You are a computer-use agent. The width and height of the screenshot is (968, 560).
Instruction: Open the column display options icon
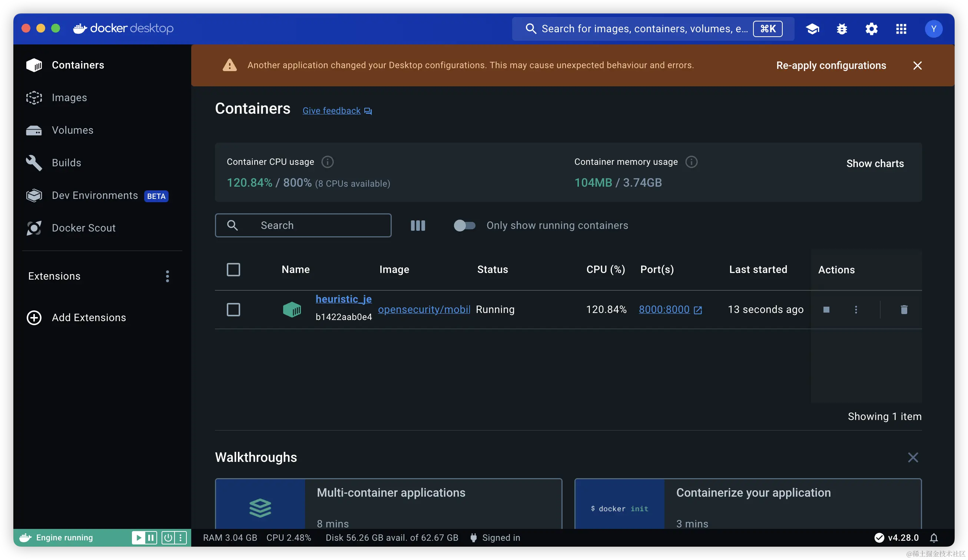[418, 225]
